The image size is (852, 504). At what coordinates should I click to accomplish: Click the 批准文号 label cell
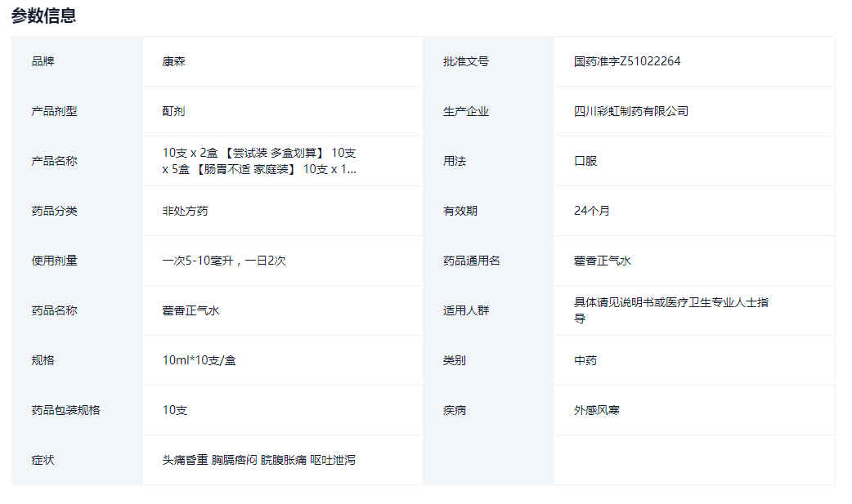click(x=466, y=61)
